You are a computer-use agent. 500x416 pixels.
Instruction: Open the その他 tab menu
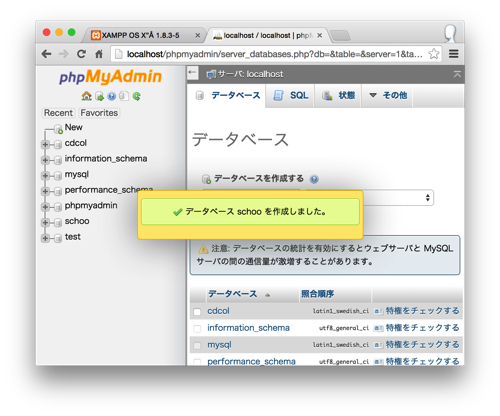coord(388,96)
